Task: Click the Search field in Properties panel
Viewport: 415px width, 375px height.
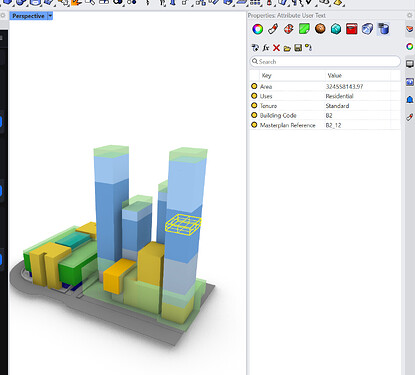Action: pos(325,62)
